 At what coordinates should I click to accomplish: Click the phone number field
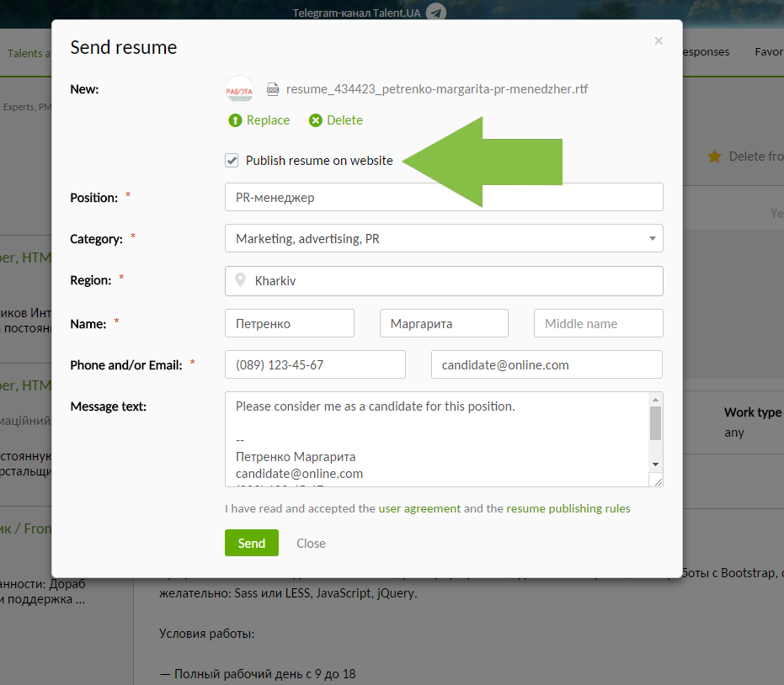tap(315, 364)
